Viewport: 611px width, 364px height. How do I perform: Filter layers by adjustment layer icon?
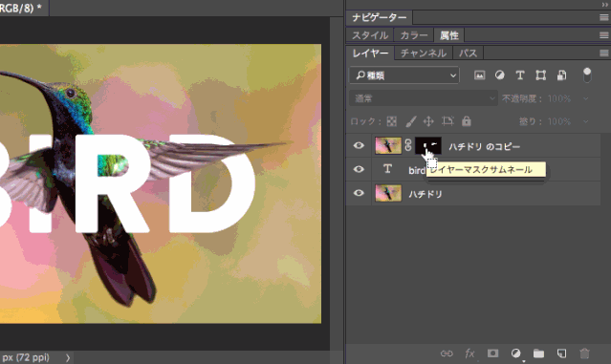pyautogui.click(x=499, y=75)
